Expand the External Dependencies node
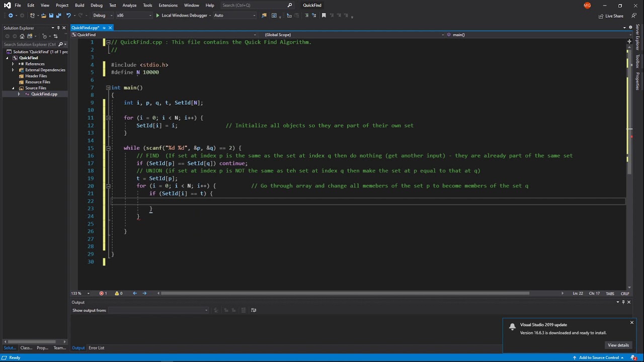 pyautogui.click(x=13, y=70)
